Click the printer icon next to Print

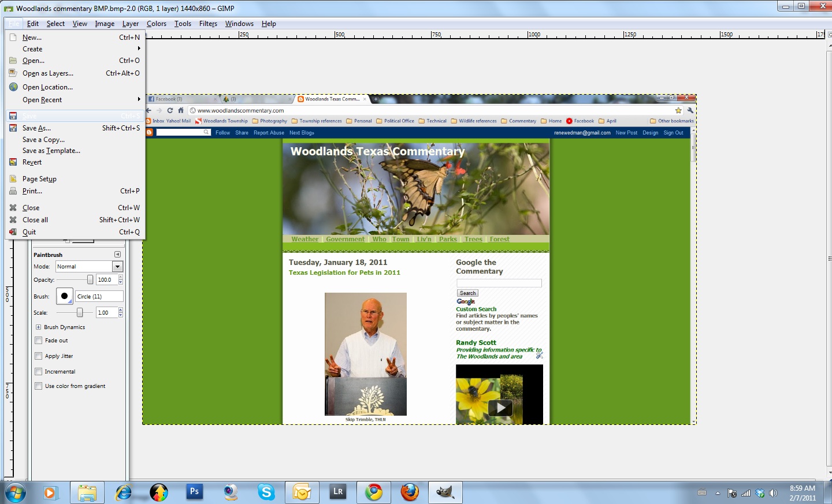13,191
